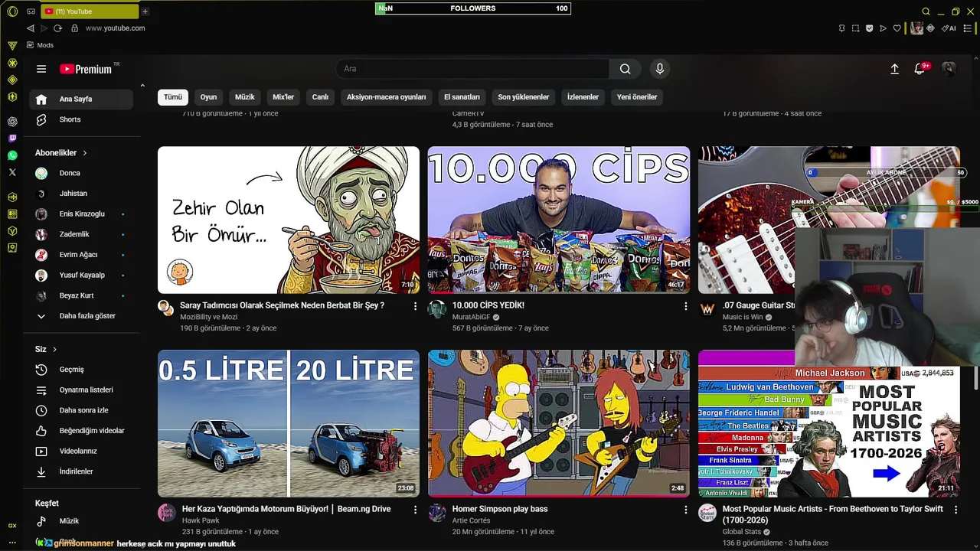Open YouTube notifications bell

920,69
